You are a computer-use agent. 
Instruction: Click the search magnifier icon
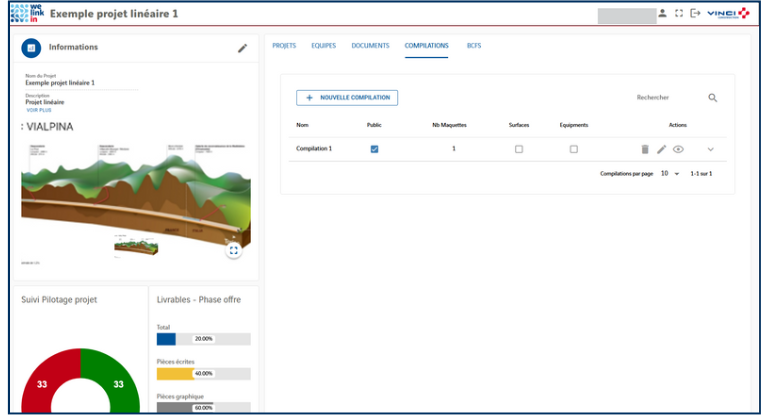(x=713, y=98)
